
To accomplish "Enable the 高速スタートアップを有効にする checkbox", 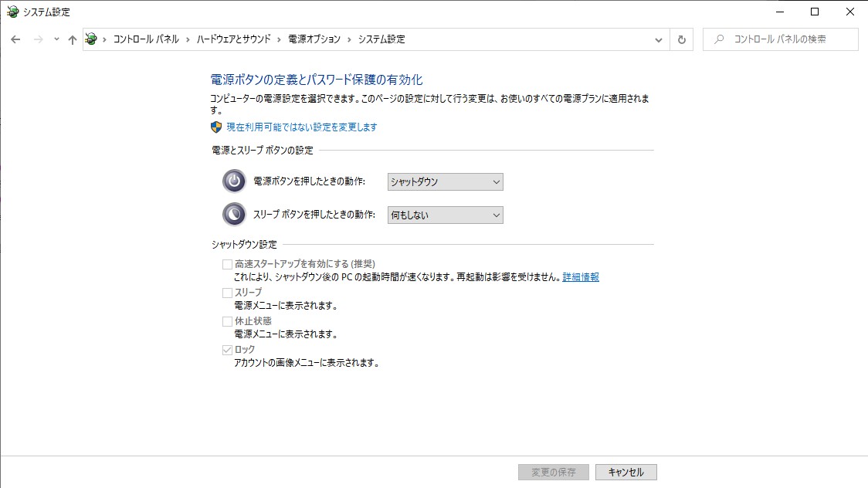I will (226, 263).
